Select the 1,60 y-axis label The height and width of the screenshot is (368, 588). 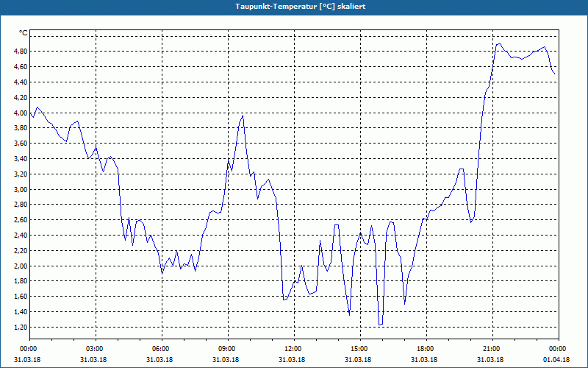[x=20, y=297]
